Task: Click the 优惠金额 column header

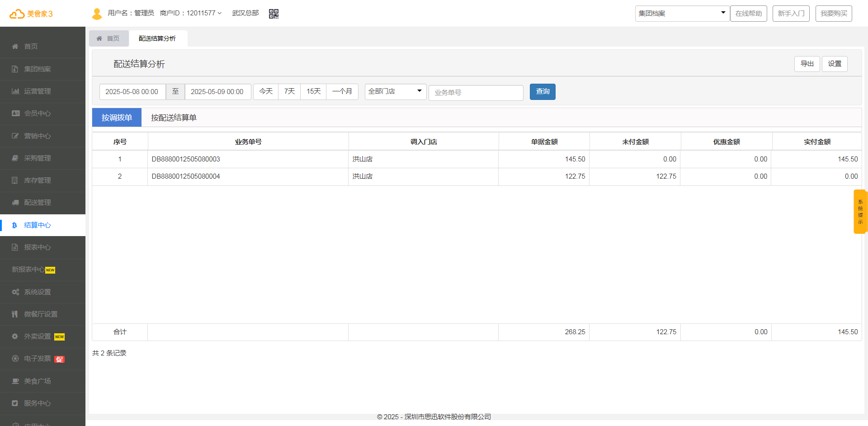Action: point(726,142)
